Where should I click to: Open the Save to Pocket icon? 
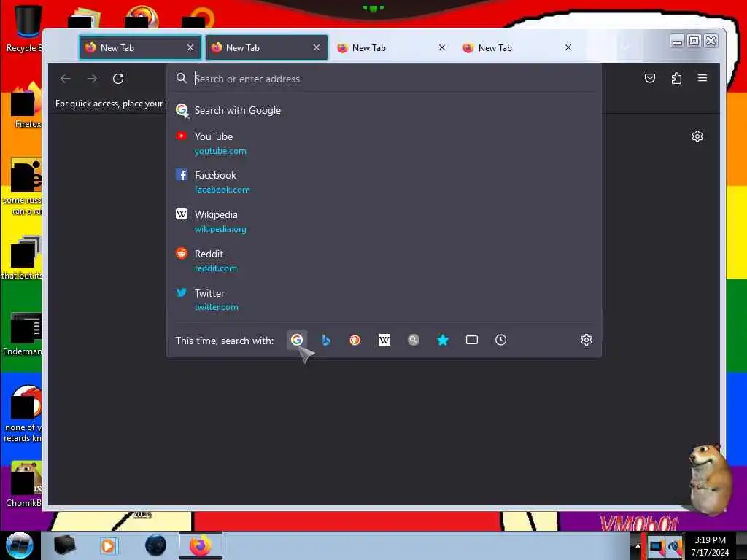click(650, 78)
